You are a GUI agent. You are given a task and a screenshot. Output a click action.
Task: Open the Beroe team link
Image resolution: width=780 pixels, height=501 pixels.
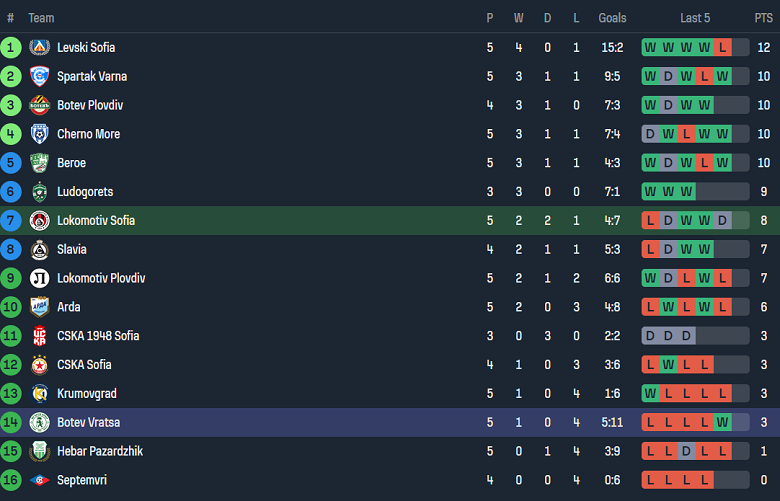tap(71, 163)
